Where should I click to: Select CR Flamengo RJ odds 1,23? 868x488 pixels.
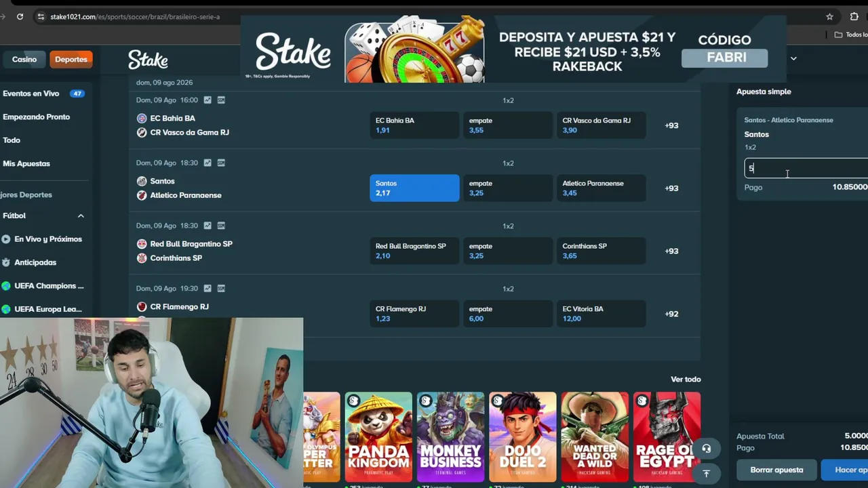coord(414,314)
